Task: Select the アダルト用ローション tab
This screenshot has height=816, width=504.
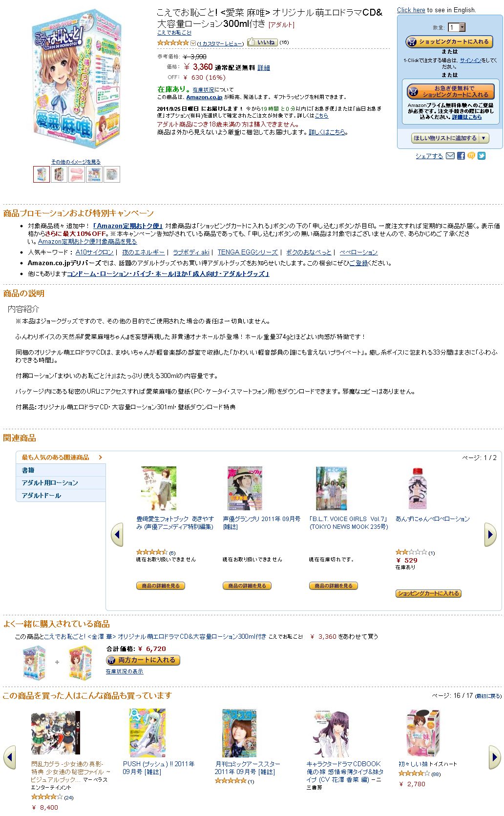Action: pos(61,483)
